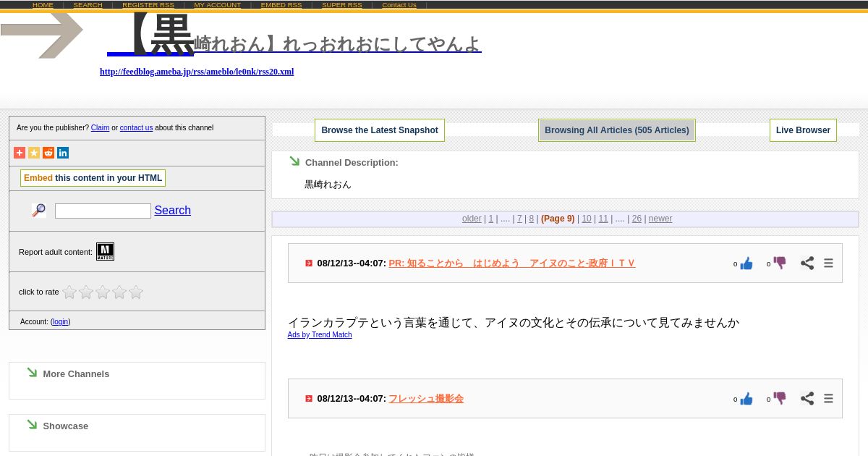Open the SEARCH menu item
Viewport: 868px width, 456px height.
pyautogui.click(x=88, y=5)
